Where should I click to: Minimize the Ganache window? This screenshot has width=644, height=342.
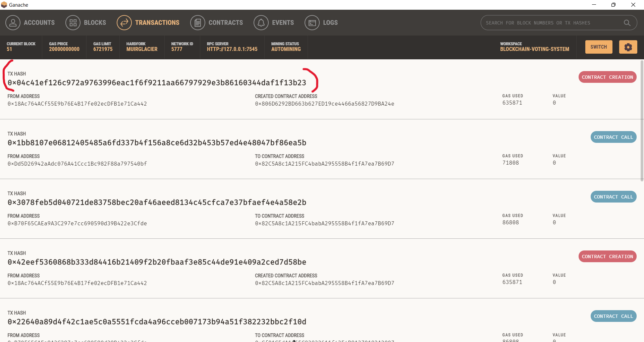594,5
